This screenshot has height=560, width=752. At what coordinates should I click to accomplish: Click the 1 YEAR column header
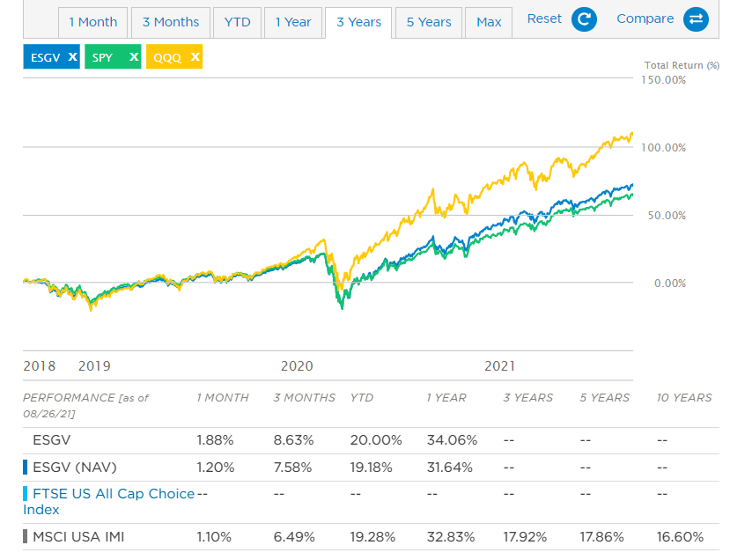(446, 397)
